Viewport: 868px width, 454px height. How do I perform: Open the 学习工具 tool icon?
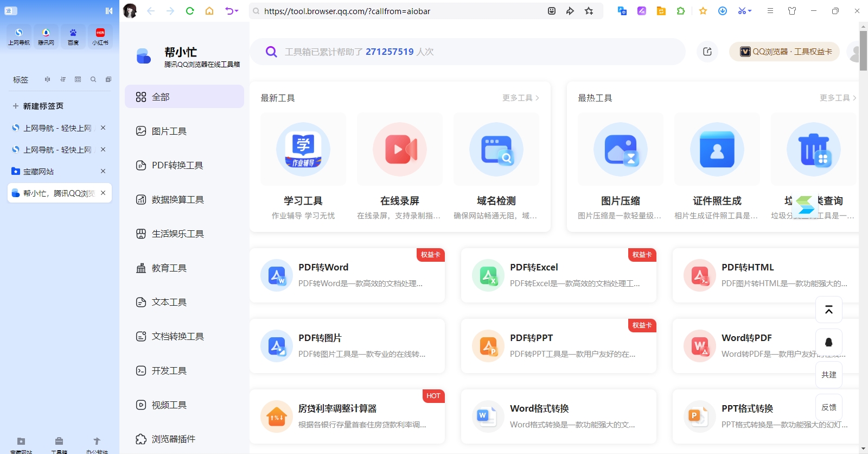pos(303,149)
